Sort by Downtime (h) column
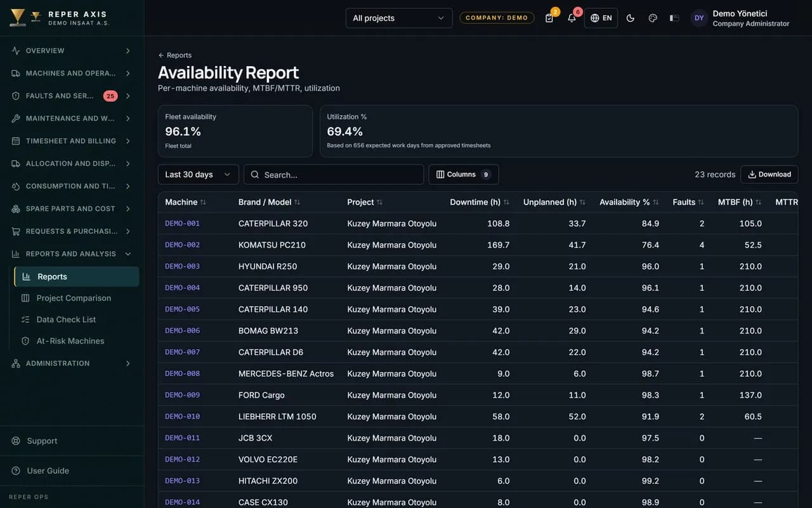The width and height of the screenshot is (812, 508). 480,202
